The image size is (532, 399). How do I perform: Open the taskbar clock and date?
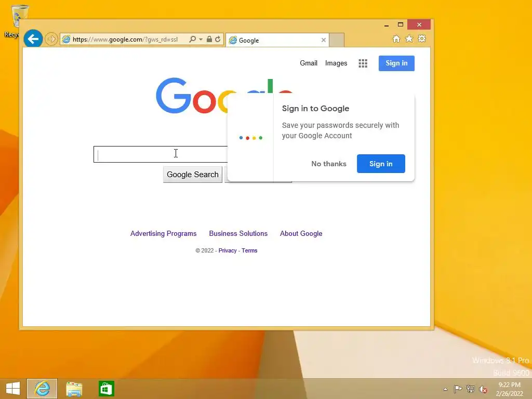(509, 389)
